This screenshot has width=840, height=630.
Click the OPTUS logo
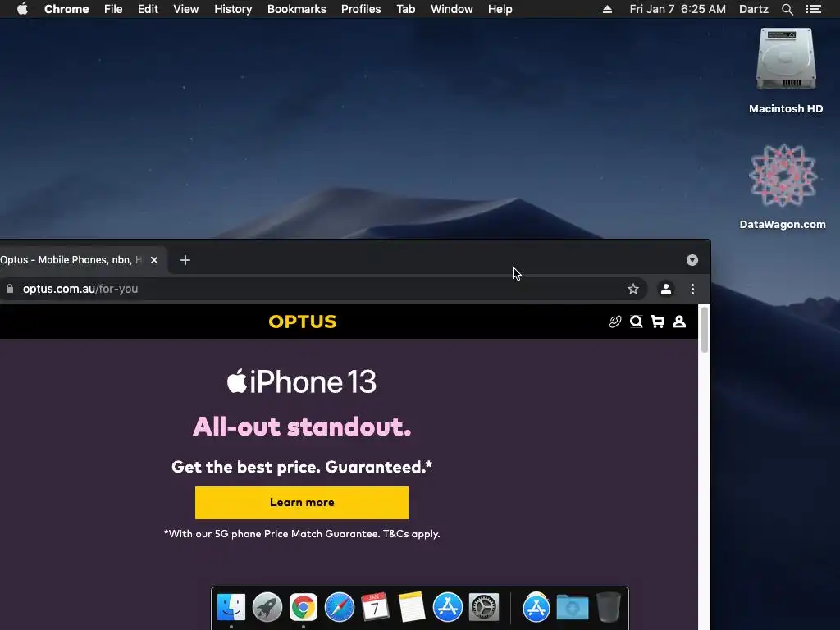coord(303,322)
